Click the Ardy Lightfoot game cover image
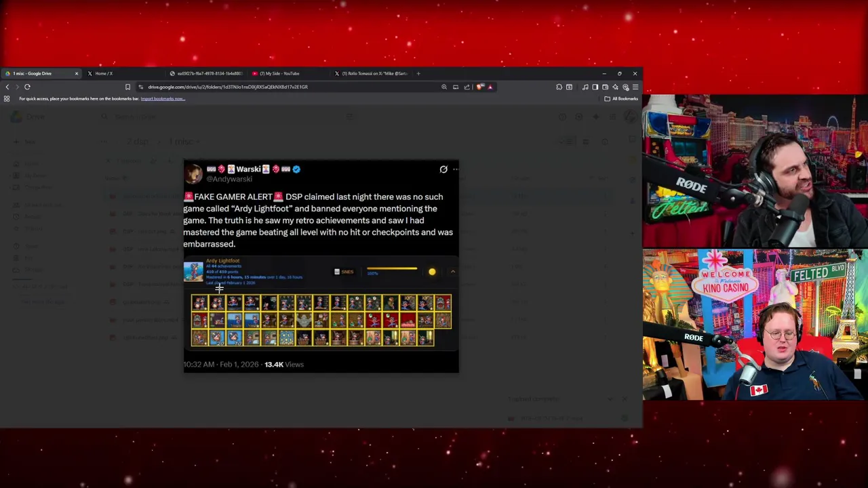Viewport: 868px width, 488px height. point(193,271)
